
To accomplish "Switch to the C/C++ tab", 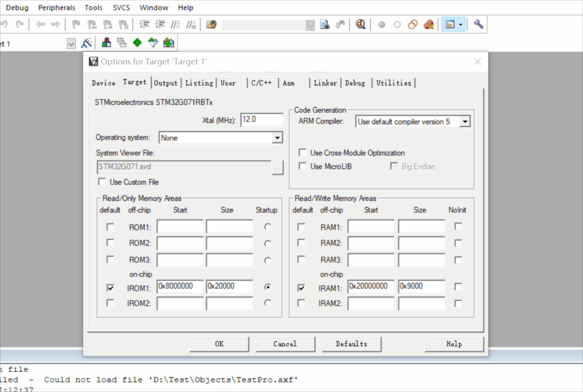I will tap(262, 83).
